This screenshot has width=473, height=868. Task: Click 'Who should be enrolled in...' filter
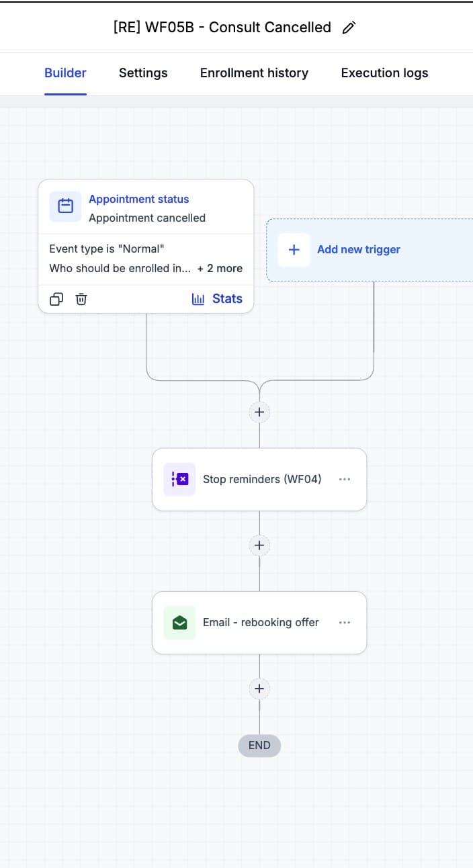click(x=120, y=268)
